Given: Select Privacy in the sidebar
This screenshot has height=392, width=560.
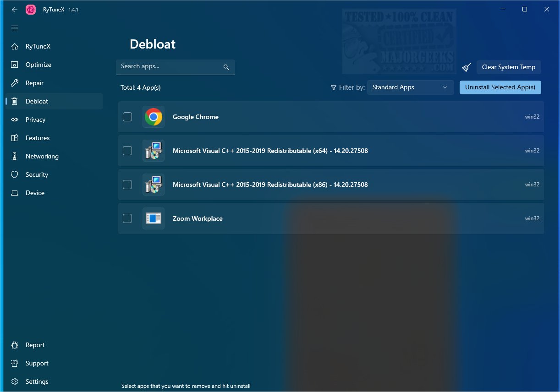Looking at the screenshot, I should coord(54,120).
